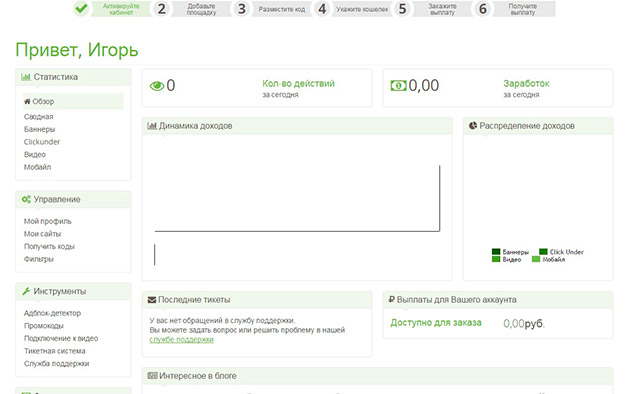Click the служба поддержки hyperlink
Image resolution: width=630 pixels, height=394 pixels.
point(181,340)
